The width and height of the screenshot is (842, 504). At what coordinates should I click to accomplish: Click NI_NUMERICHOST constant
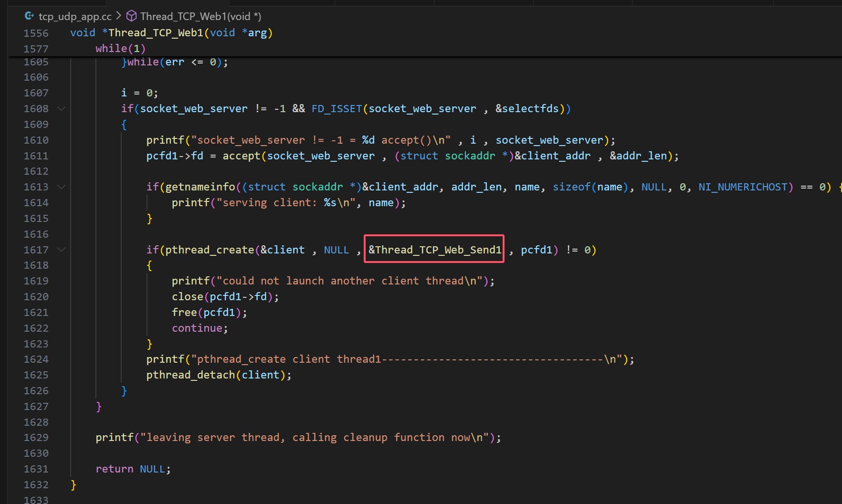tap(743, 187)
